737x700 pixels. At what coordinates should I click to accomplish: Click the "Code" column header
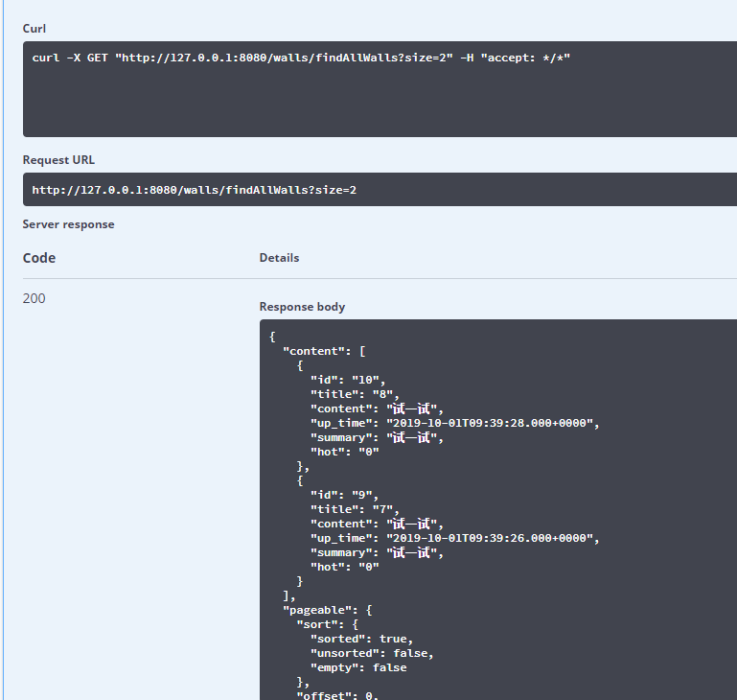point(39,258)
